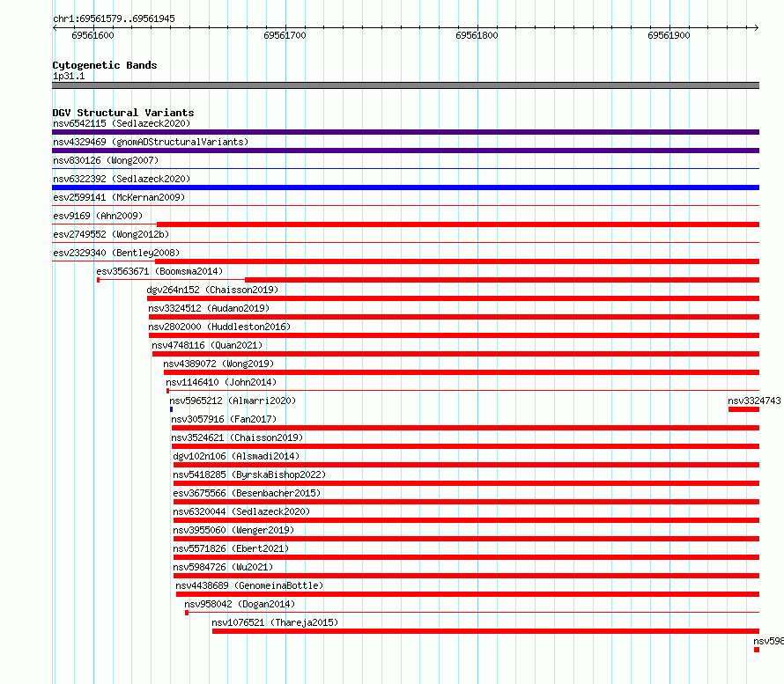Select nsv5571826 (Ebert2021) label
Image resolution: width=784 pixels, height=684 pixels.
(231, 548)
